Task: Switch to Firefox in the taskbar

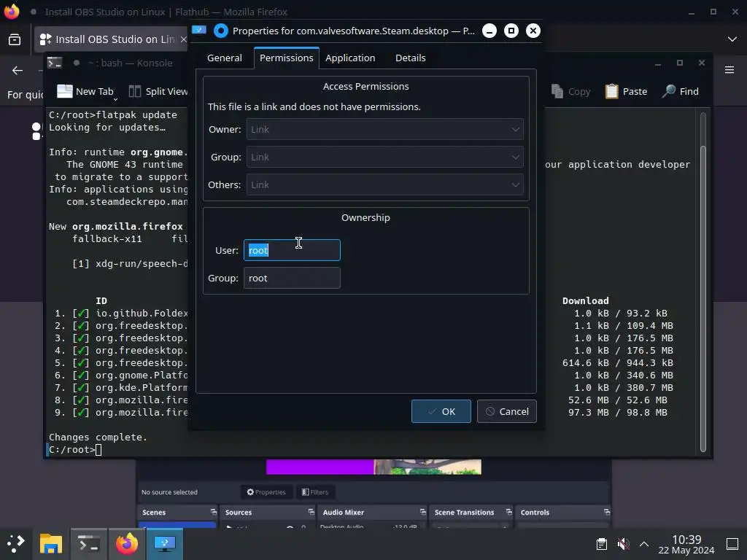Action: pos(127,543)
